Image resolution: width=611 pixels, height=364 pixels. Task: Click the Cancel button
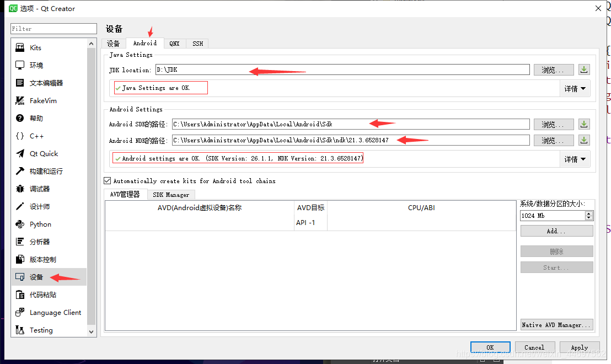[534, 347]
